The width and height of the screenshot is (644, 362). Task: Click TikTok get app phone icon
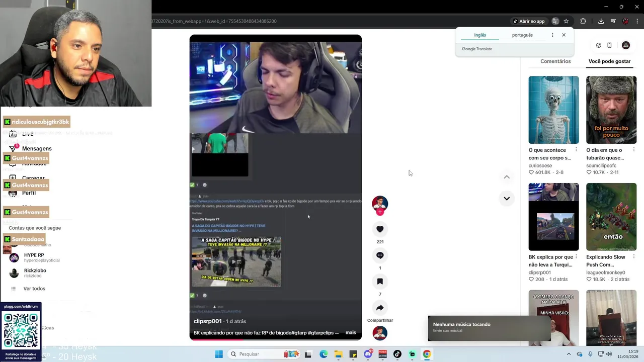pyautogui.click(x=609, y=45)
